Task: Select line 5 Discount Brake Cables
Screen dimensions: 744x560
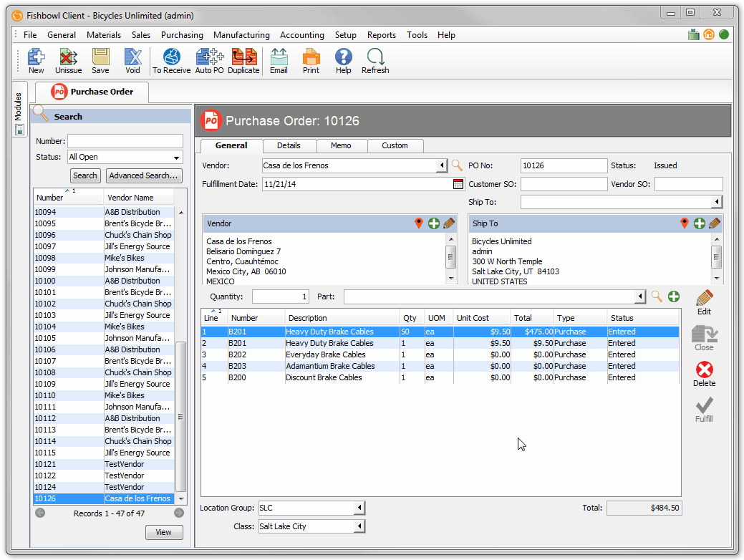Action: [440, 377]
